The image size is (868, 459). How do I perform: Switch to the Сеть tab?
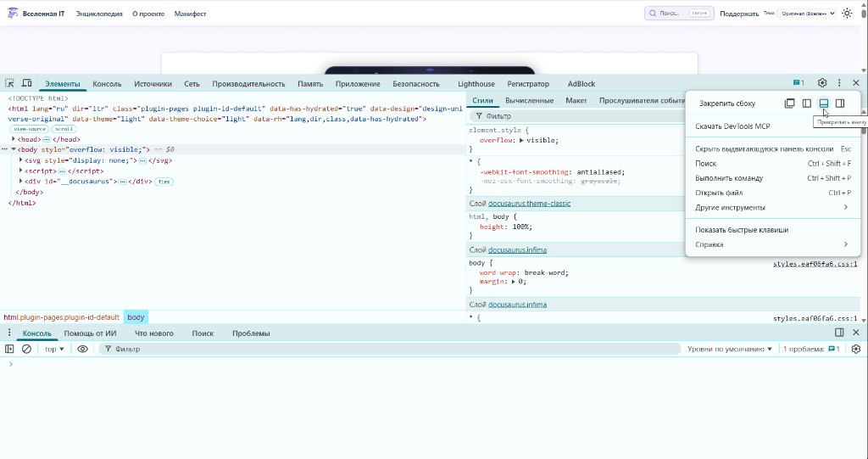coord(192,84)
